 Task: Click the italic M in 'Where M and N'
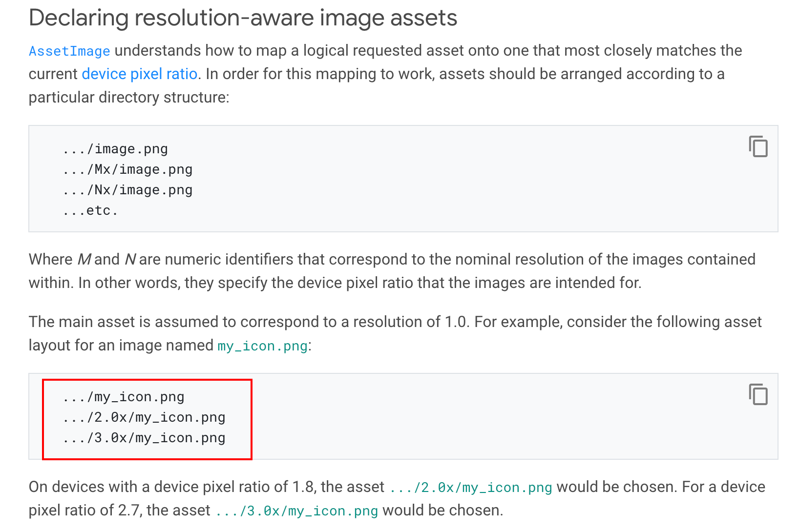[84, 259]
